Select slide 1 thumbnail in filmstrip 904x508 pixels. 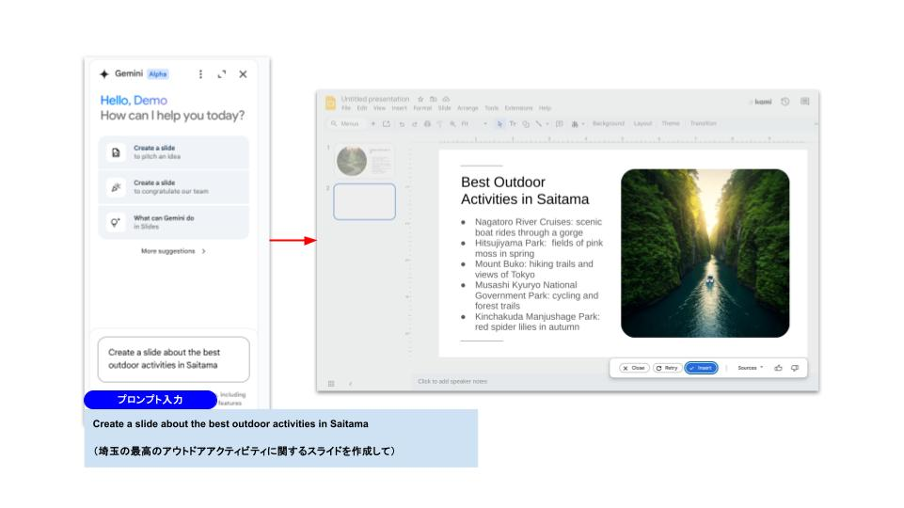click(364, 161)
